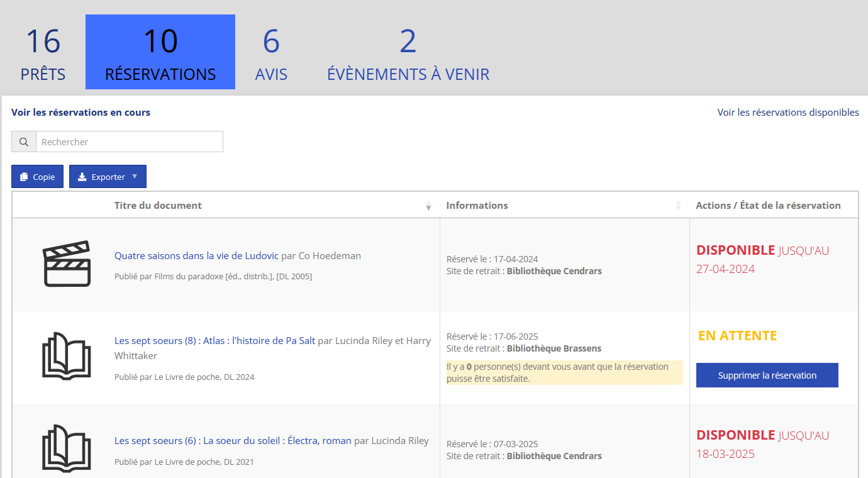Click the copy icon in Copie button
The height and width of the screenshot is (478, 868).
[x=24, y=177]
